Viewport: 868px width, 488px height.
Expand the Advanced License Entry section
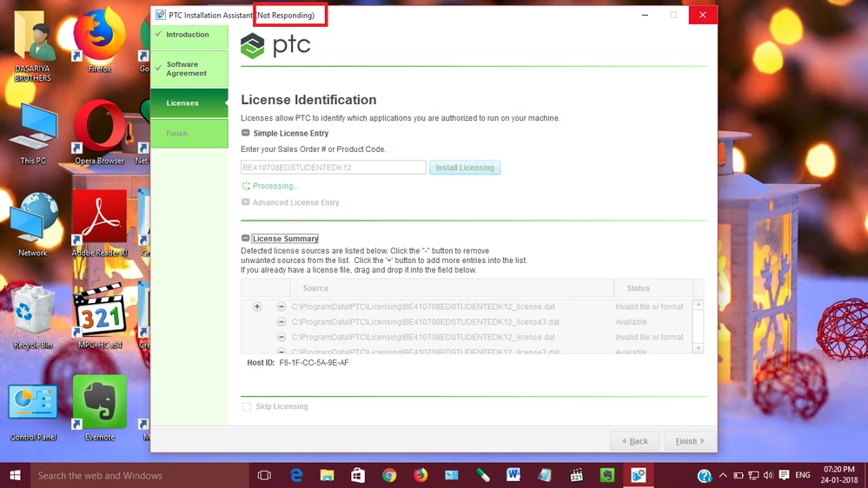(x=245, y=202)
